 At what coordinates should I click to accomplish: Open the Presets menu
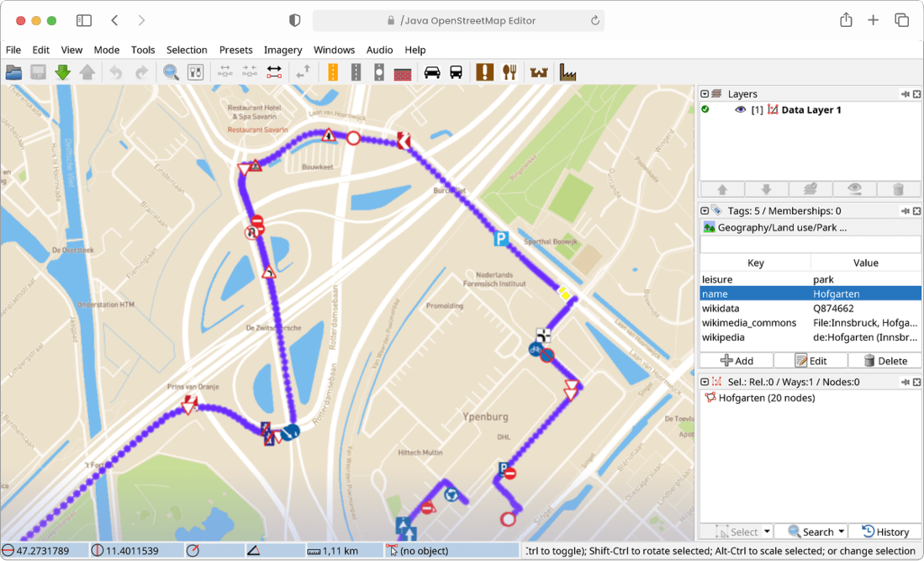235,50
